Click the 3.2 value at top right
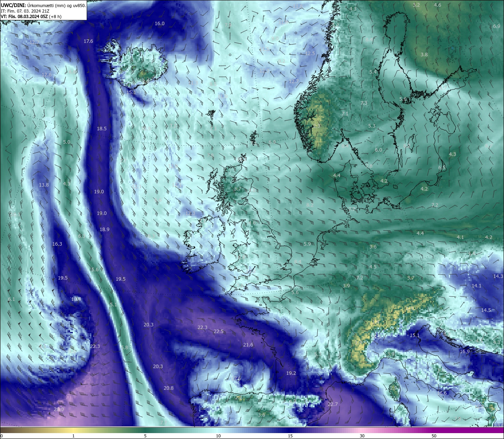Screen dimensions: 504x439 pos(416,5)
